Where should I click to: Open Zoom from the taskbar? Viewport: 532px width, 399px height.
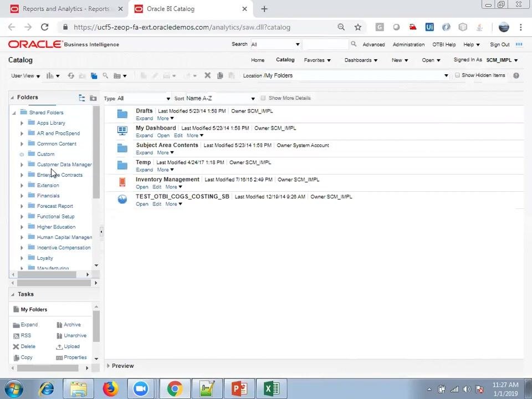[x=141, y=389]
